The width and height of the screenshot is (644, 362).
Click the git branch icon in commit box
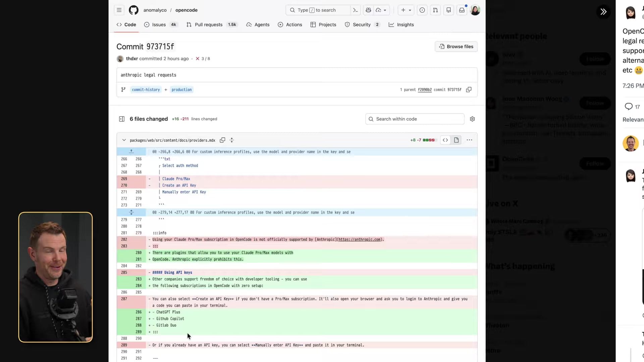click(123, 89)
